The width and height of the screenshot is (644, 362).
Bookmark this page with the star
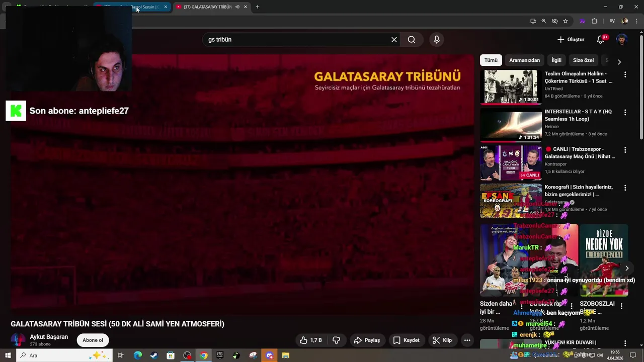coord(566,21)
